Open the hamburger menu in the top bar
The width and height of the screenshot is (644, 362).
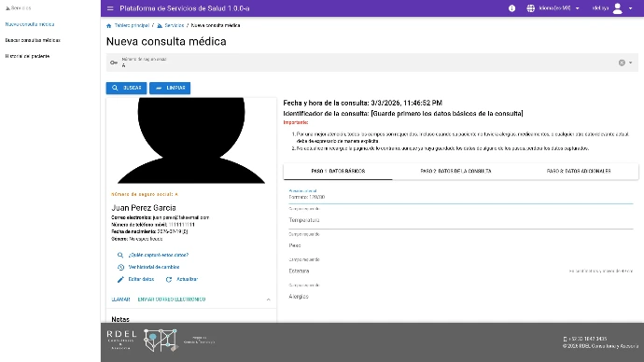click(x=110, y=8)
